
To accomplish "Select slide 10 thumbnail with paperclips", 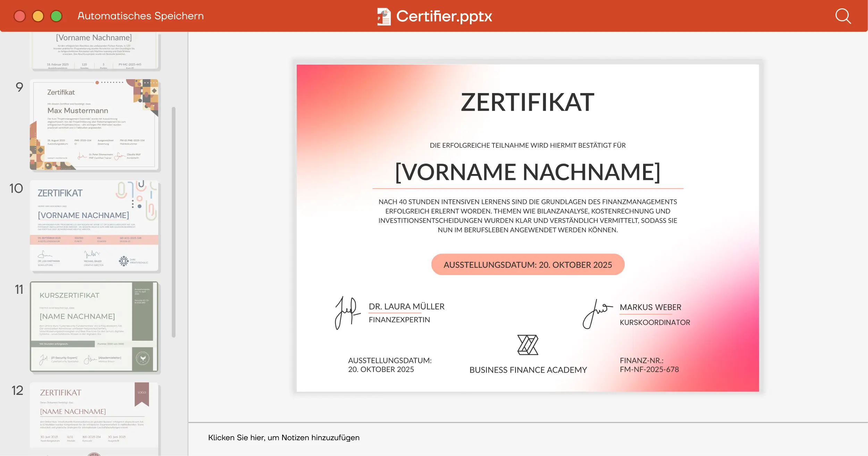I will pos(94,226).
